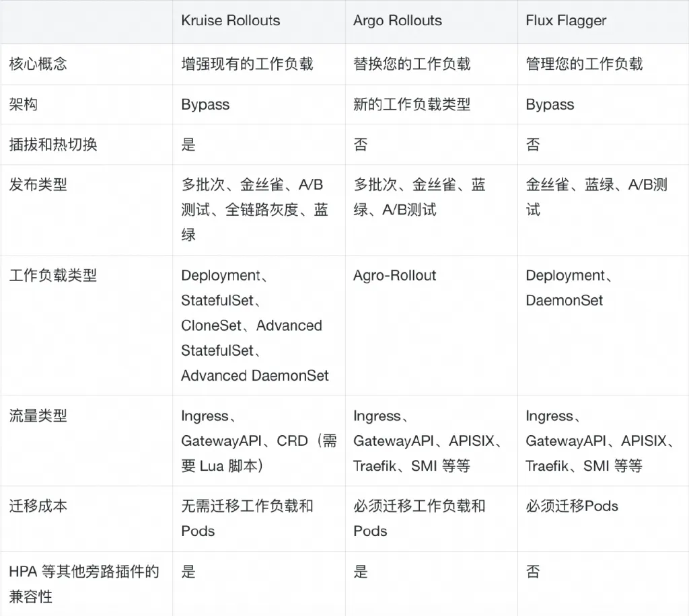Select the "工作负载类型" row label

click(x=53, y=276)
